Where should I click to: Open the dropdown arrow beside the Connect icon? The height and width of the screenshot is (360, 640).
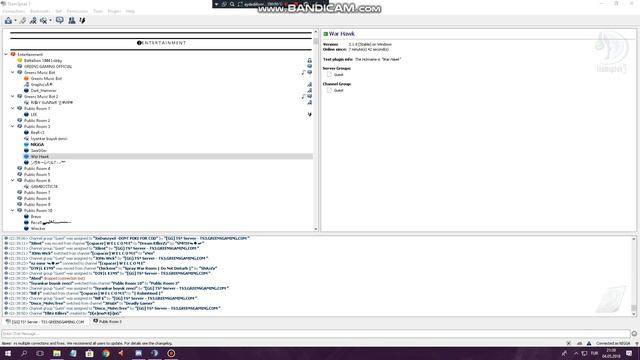(16, 21)
